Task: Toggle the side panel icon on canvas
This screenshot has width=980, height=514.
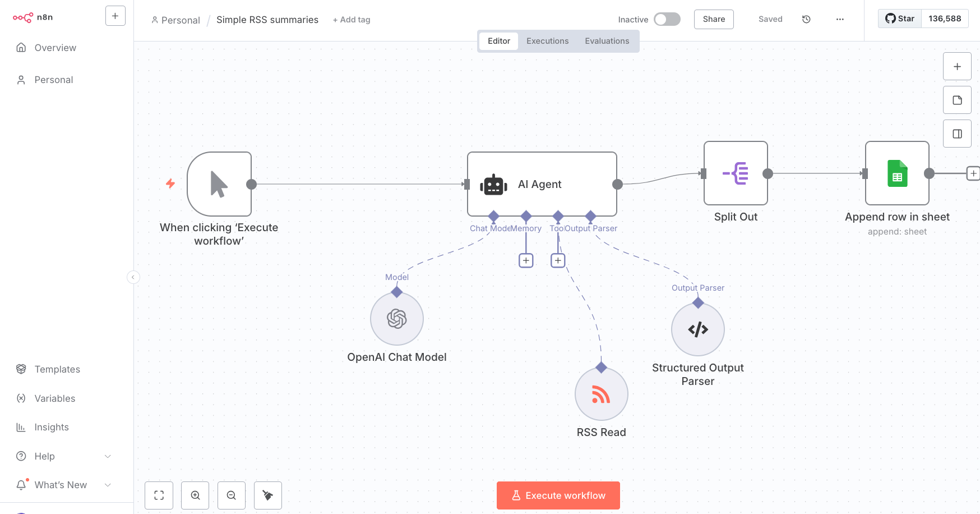Action: coord(957,134)
